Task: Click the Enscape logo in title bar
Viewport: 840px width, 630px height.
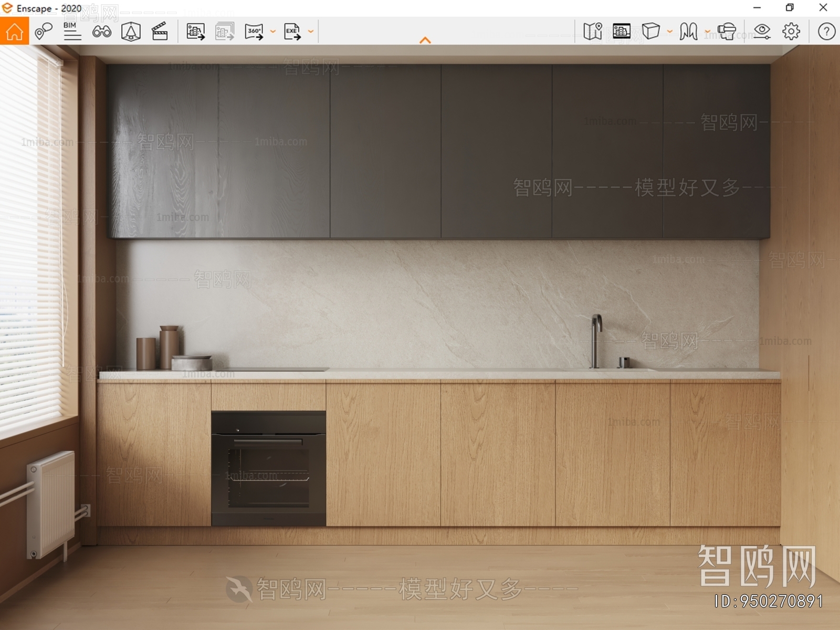Action: [7, 8]
